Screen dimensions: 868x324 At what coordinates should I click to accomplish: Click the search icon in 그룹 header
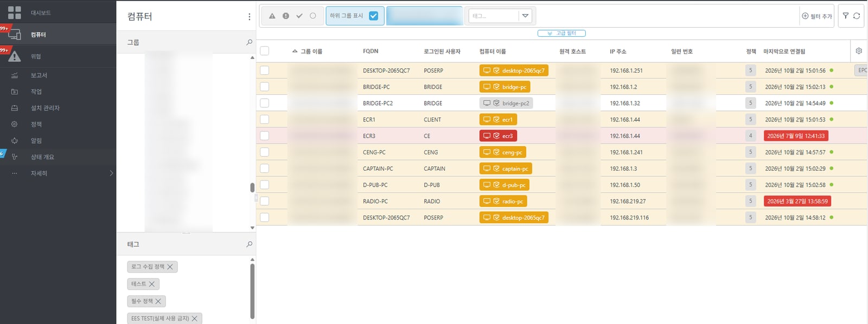pos(249,42)
